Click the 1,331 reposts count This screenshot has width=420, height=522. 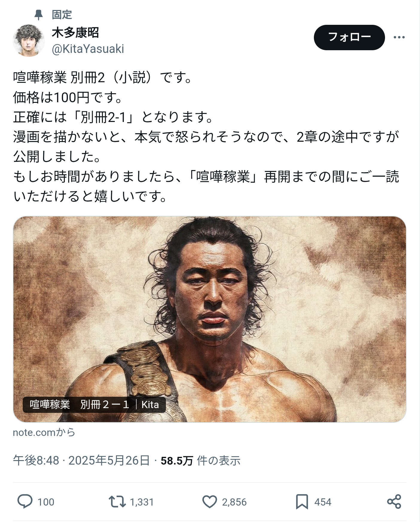[x=142, y=502]
